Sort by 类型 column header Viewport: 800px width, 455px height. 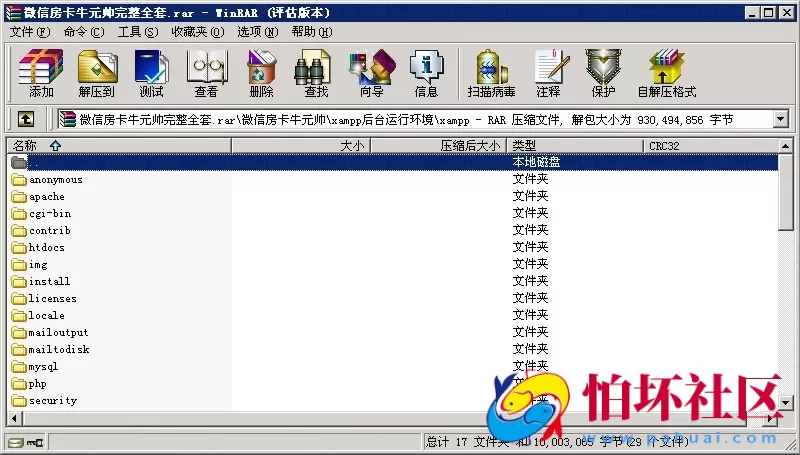pyautogui.click(x=576, y=145)
